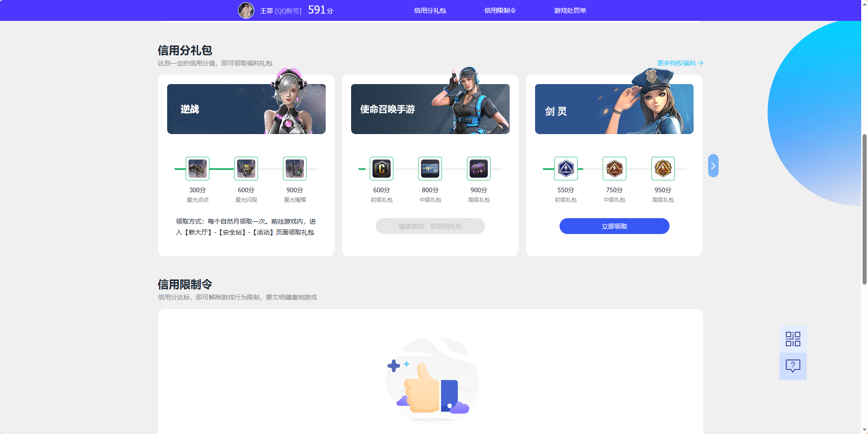Click the 信用限制令 section heading
This screenshot has height=434, width=868.
[x=185, y=284]
